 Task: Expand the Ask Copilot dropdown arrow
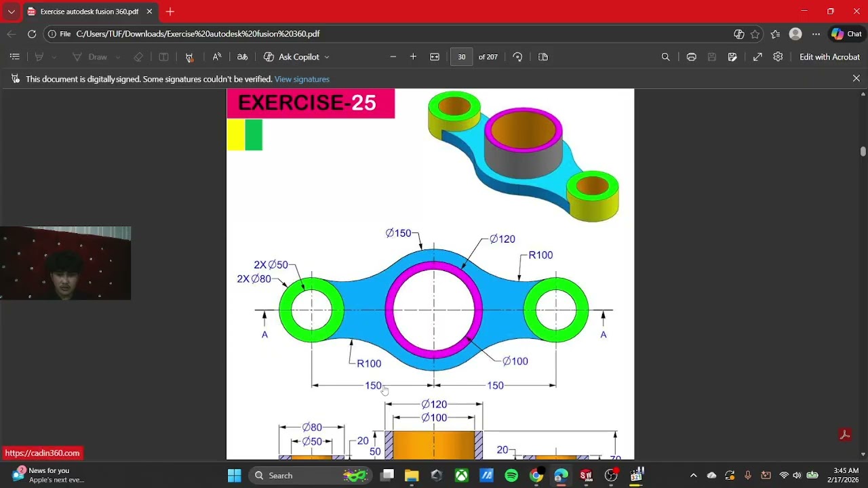coord(327,58)
